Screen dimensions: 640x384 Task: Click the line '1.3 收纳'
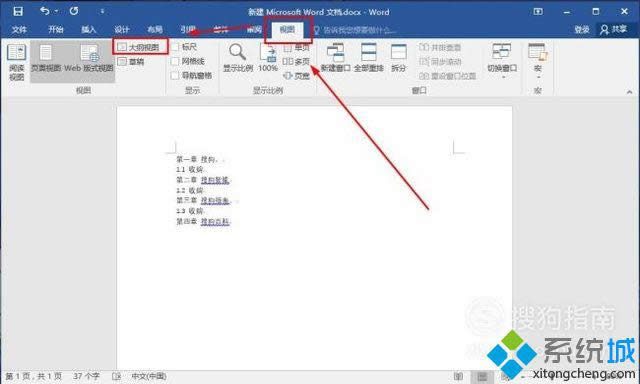[190, 211]
